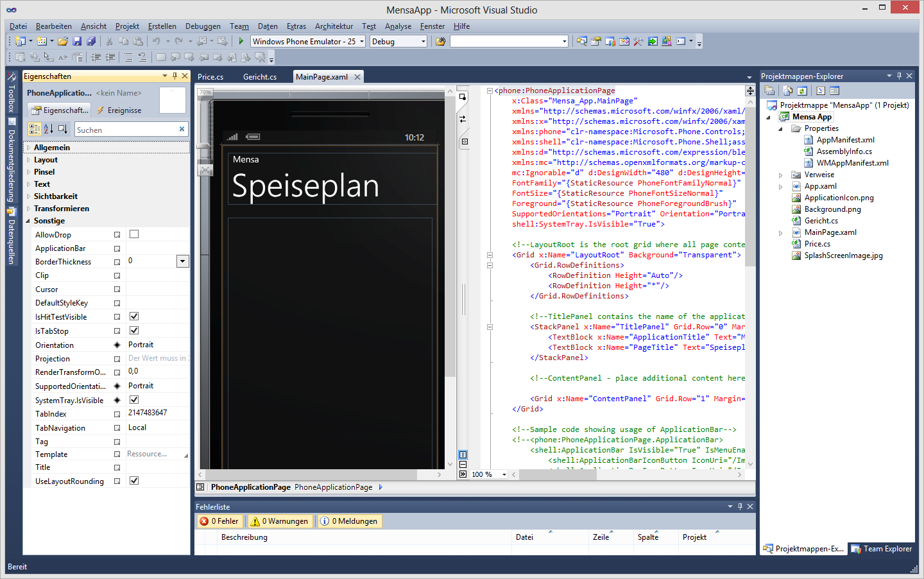Screen dimensions: 924x579
Task: Collapse the Sonstige property category
Action: [x=28, y=221]
